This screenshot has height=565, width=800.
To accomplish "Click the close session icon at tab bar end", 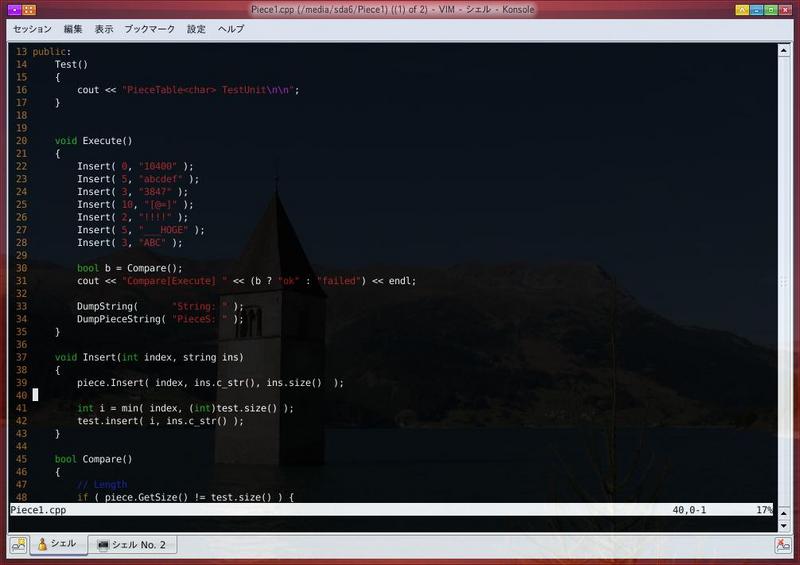I will [x=783, y=545].
